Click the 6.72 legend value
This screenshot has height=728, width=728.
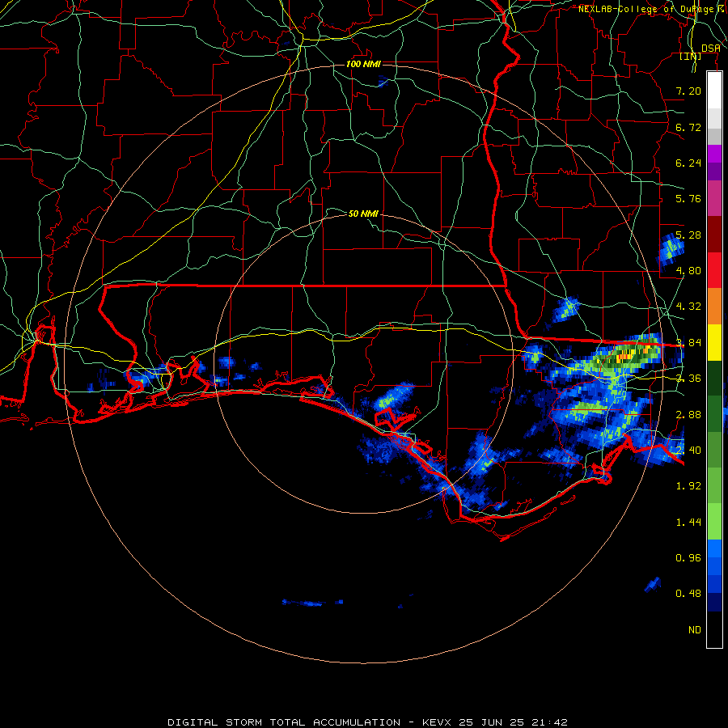(x=688, y=127)
